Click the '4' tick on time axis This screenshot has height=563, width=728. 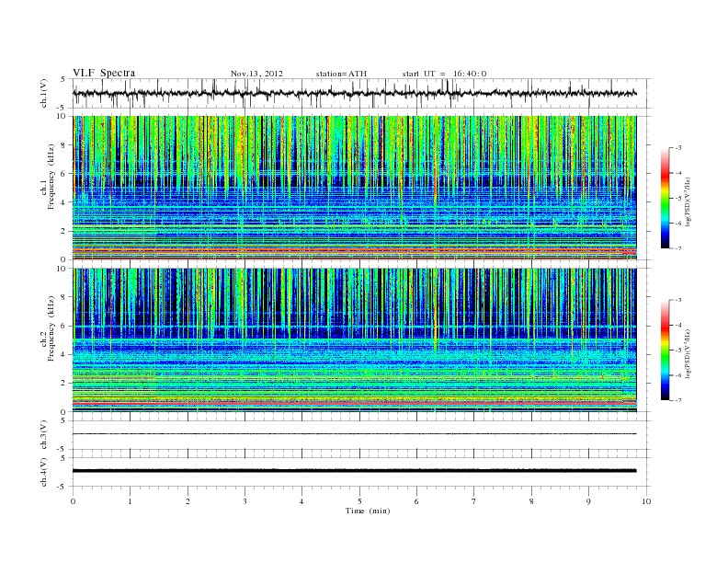[301, 501]
